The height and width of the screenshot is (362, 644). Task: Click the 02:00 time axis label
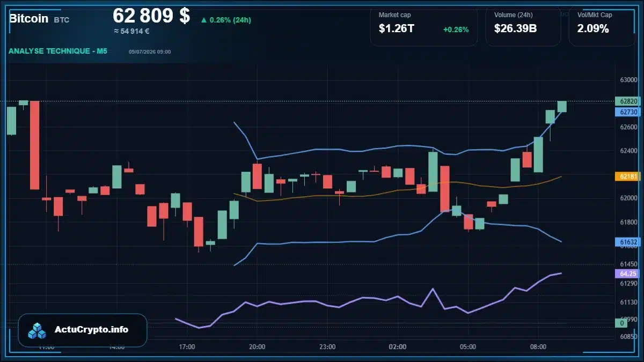pos(398,347)
